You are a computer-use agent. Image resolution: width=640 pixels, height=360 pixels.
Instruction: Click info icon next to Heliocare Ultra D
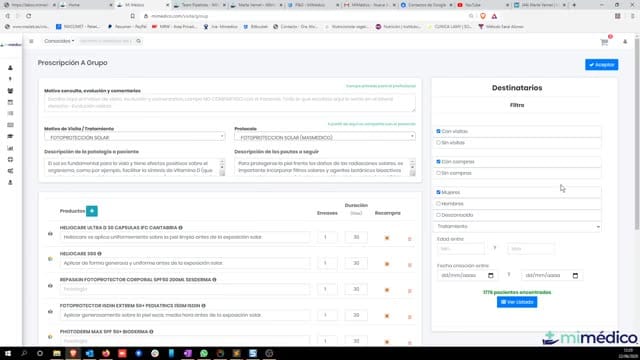[x=180, y=227]
